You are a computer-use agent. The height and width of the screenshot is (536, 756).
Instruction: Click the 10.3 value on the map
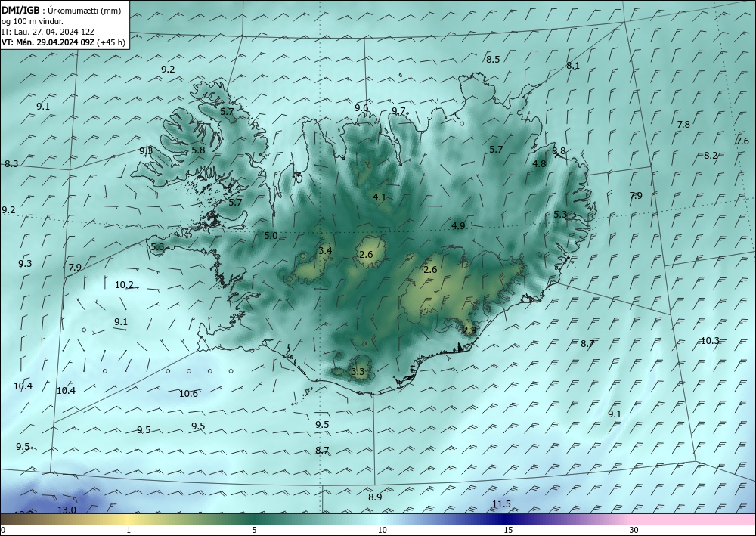click(x=710, y=341)
